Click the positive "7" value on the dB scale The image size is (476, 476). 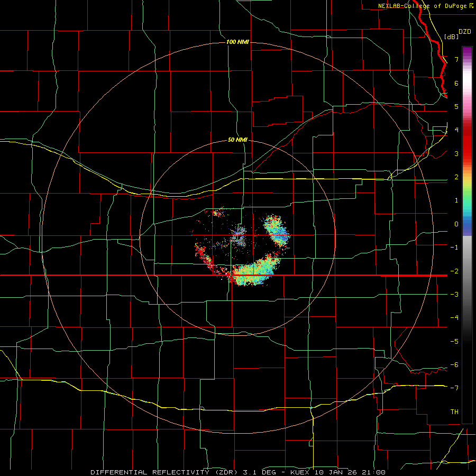point(456,59)
